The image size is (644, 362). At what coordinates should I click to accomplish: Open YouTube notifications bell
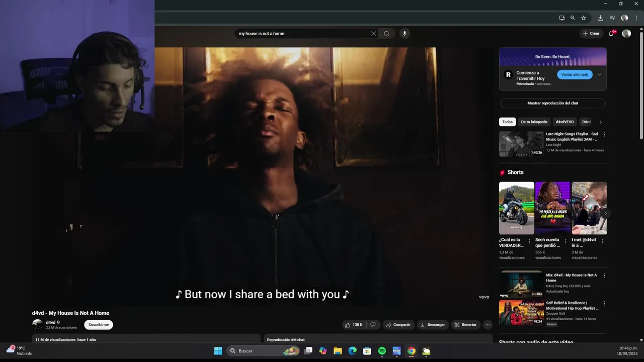pyautogui.click(x=611, y=33)
